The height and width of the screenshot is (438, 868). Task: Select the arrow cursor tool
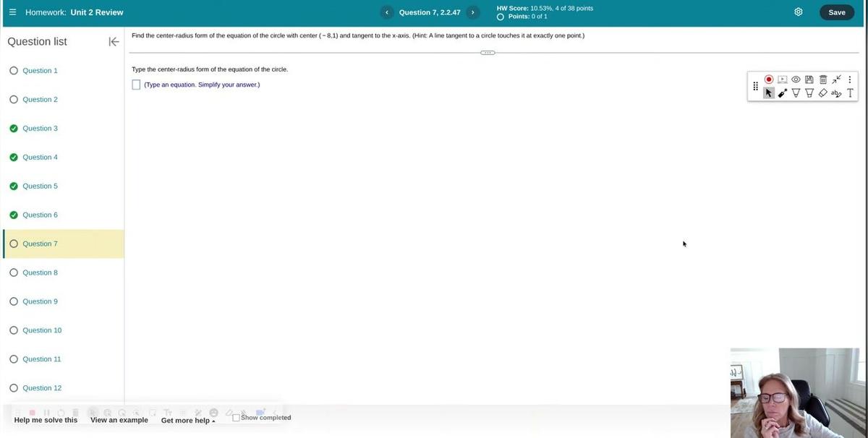[769, 93]
